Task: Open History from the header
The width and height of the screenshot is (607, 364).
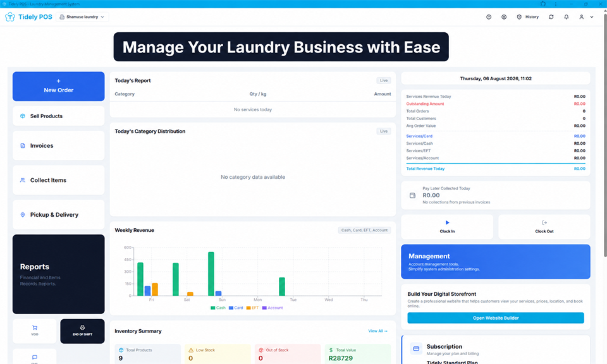Action: [x=527, y=17]
